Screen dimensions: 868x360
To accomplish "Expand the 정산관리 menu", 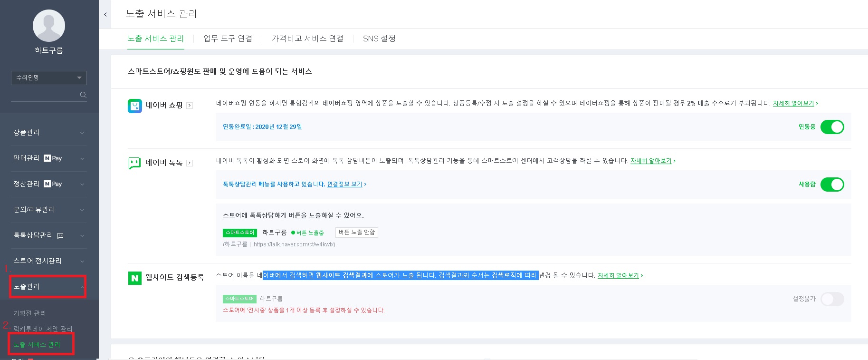I will (49, 184).
